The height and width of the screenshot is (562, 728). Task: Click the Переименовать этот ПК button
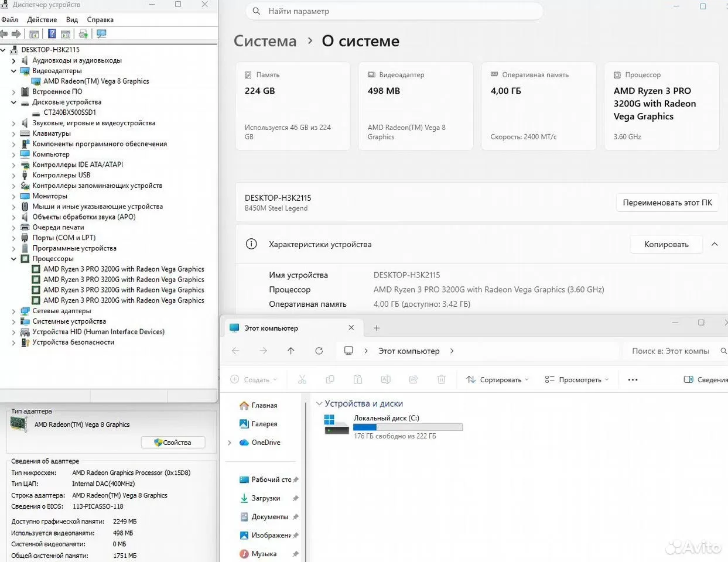(x=668, y=203)
